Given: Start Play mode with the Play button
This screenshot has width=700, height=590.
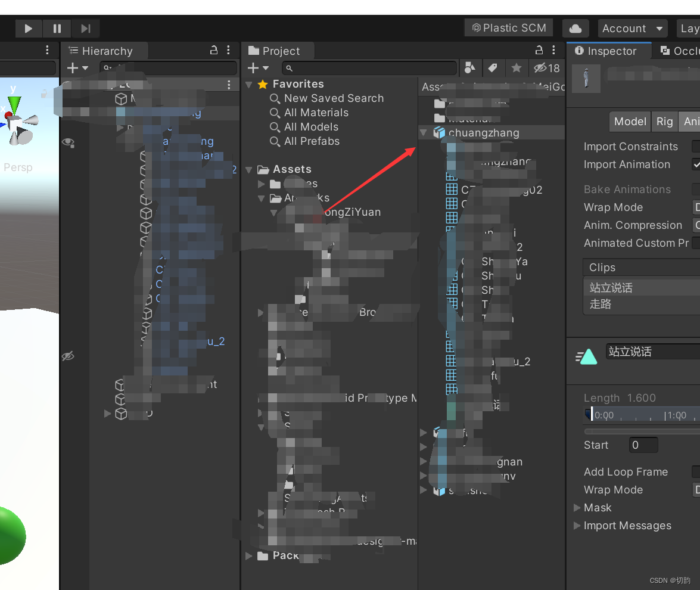Looking at the screenshot, I should pos(28,29).
